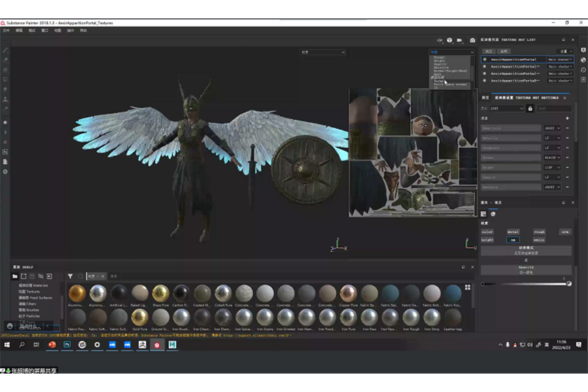This screenshot has height=392, width=588.
Task: Click the Windows search icon in taskbar
Action: click(x=22, y=344)
